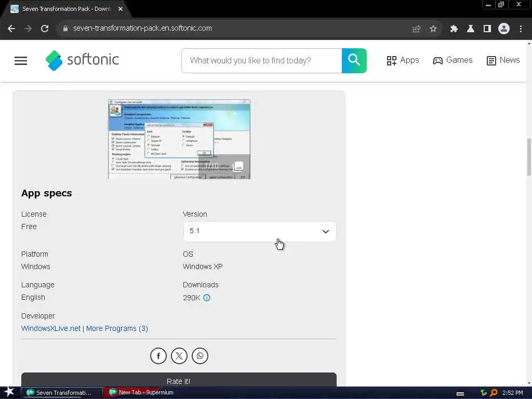Screen dimensions: 532x399
Task: Click the Rate it! button
Action: [179, 380]
